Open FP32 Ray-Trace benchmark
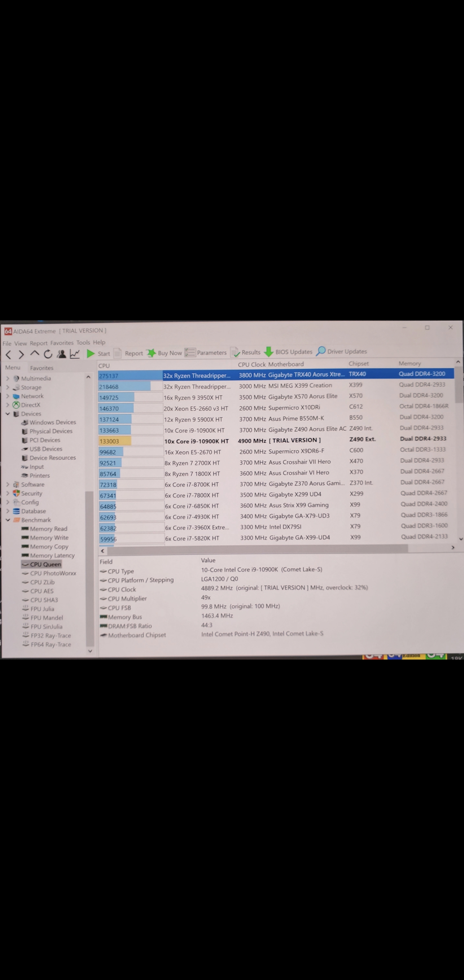Image resolution: width=464 pixels, height=980 pixels. click(x=46, y=636)
